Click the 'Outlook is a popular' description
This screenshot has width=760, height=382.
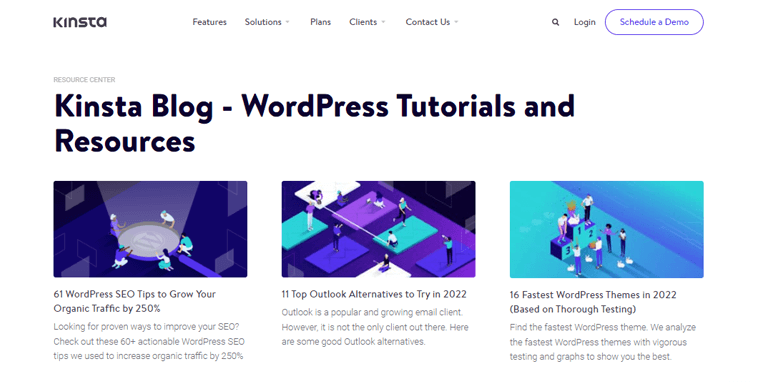[375, 327]
